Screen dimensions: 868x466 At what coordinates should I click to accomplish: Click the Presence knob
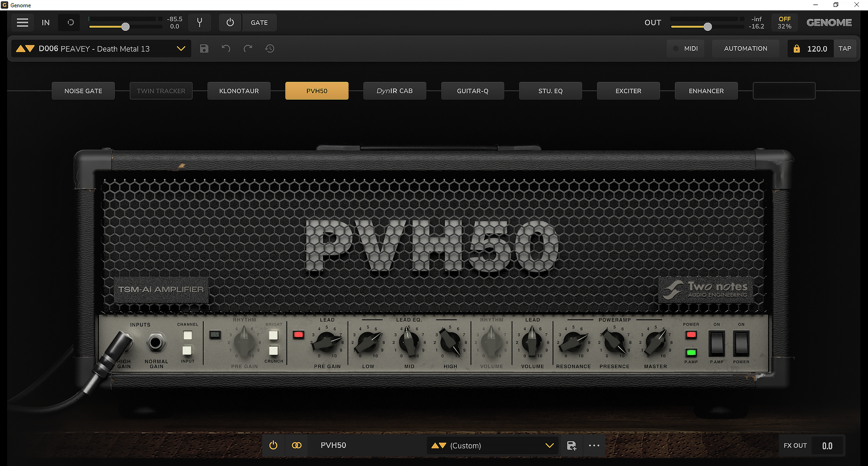pos(615,343)
